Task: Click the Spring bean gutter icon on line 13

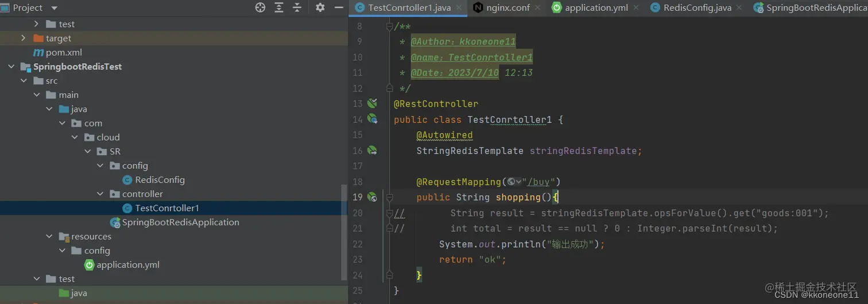Action: [x=373, y=103]
